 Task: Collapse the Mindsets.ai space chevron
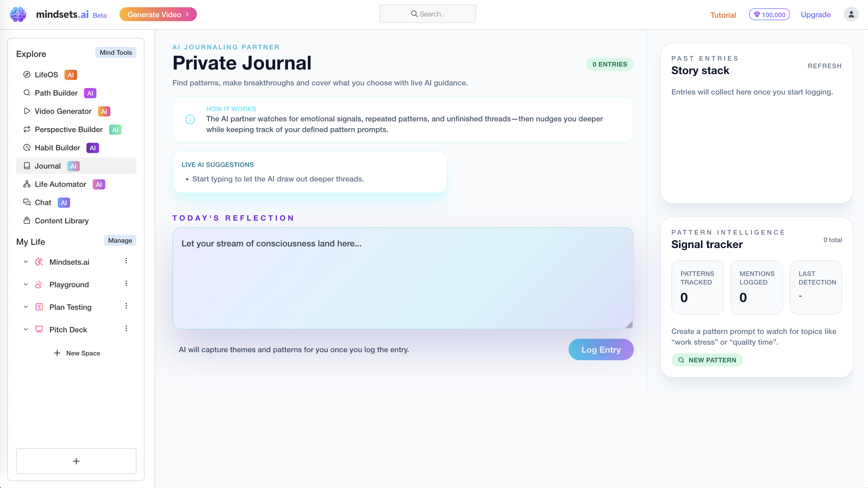26,262
